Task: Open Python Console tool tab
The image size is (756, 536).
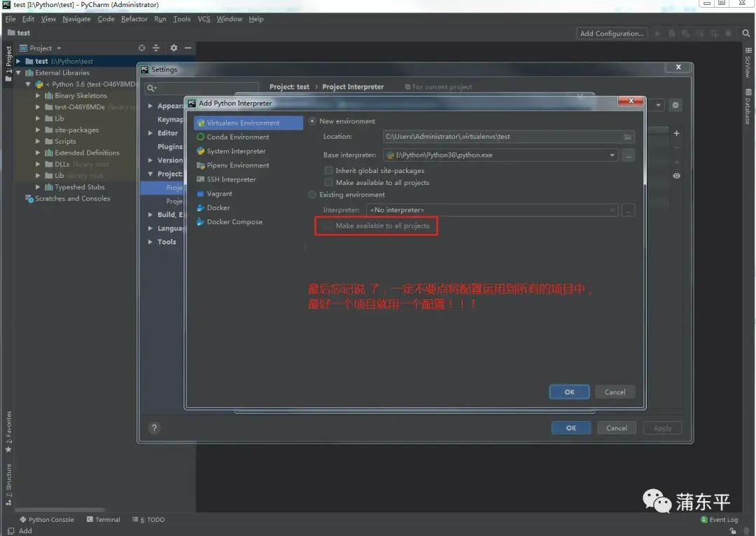Action: point(47,520)
